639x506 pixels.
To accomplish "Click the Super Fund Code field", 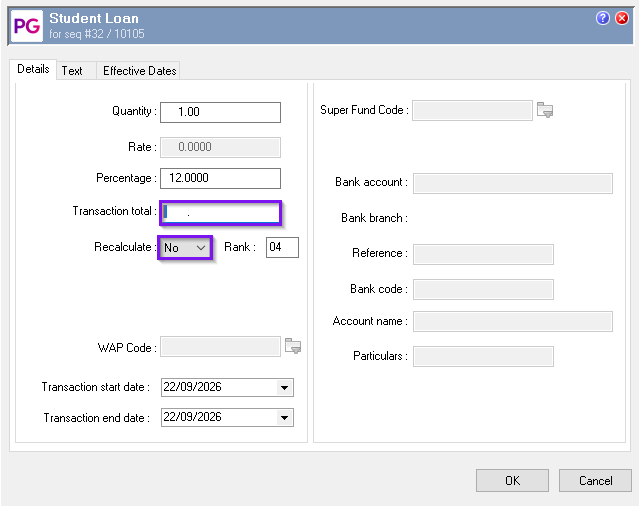I will click(472, 110).
